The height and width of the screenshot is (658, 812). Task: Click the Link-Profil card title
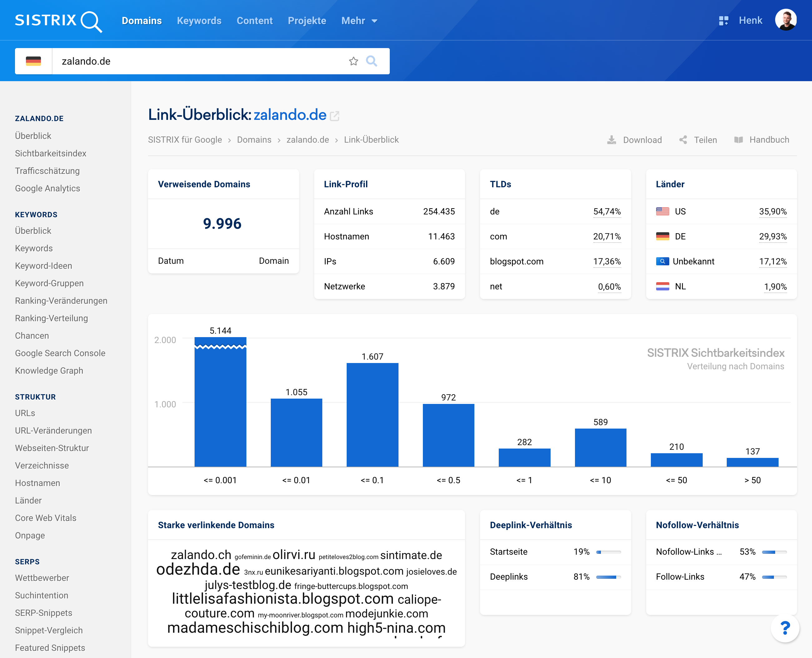point(345,184)
